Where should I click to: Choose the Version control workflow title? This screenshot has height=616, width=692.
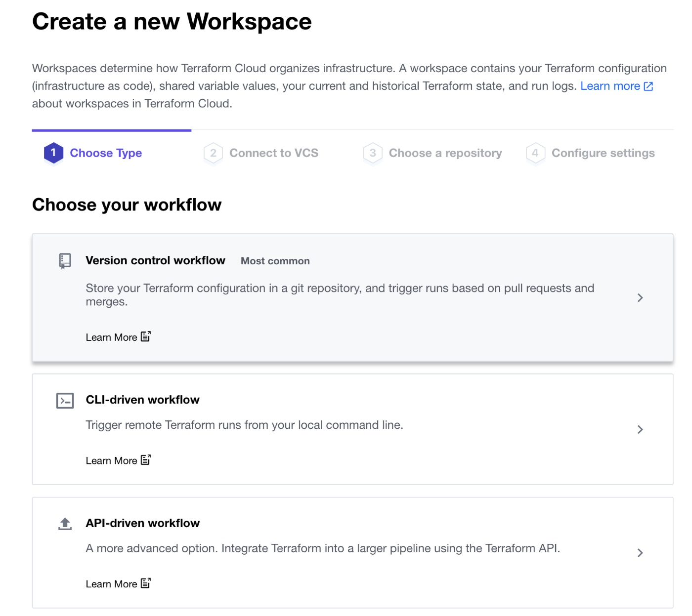coord(155,261)
